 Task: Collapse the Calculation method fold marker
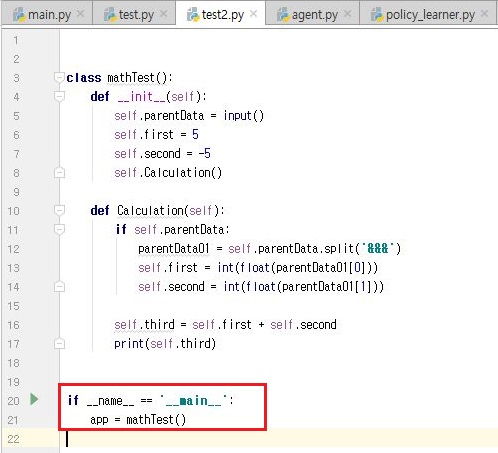[59, 211]
